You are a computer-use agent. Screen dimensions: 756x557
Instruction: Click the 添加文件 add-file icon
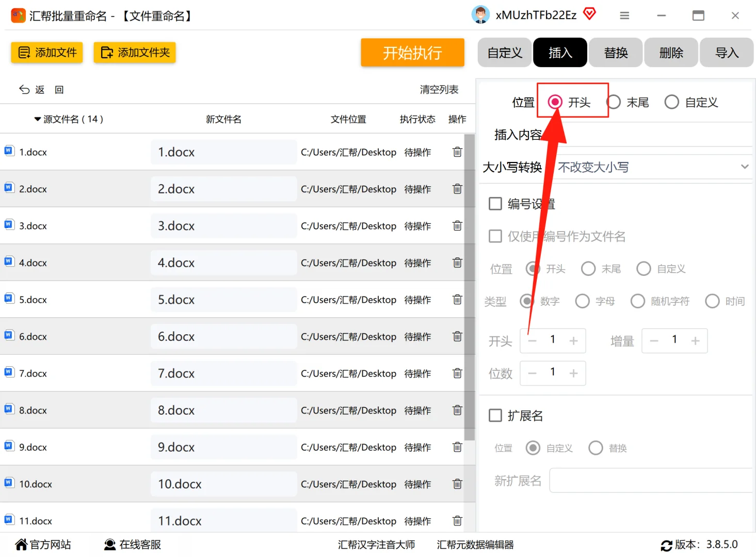(23, 52)
